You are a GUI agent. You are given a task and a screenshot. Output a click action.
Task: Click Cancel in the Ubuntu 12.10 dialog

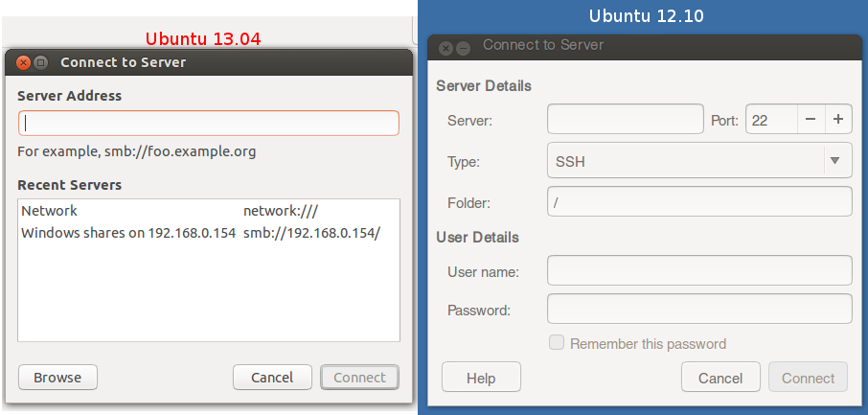[x=720, y=378]
